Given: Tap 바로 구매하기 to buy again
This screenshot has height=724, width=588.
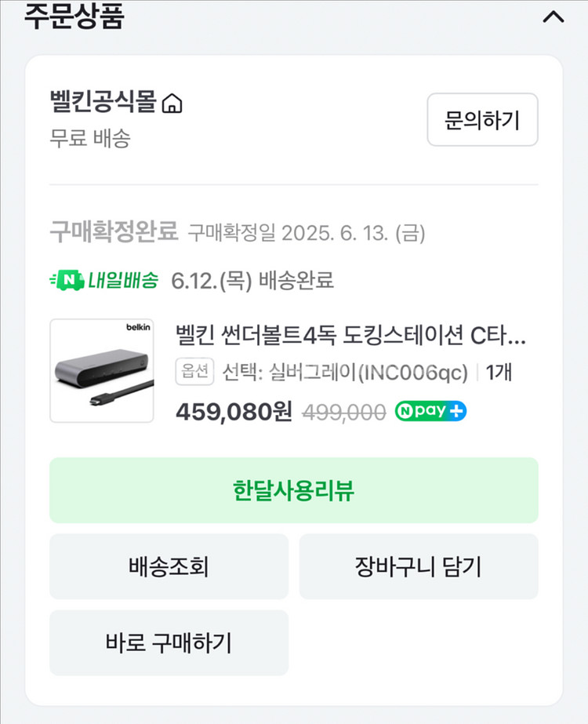Looking at the screenshot, I should pyautogui.click(x=169, y=643).
